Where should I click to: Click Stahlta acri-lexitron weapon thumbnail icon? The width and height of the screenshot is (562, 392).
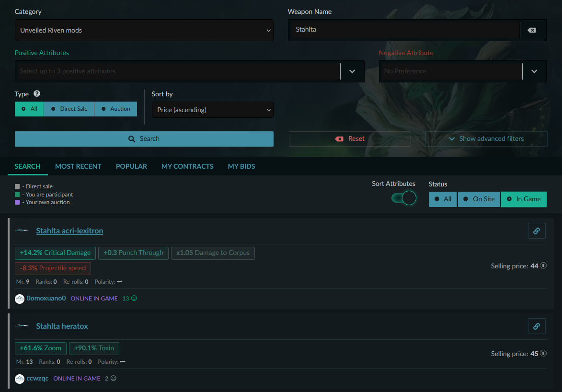point(22,230)
